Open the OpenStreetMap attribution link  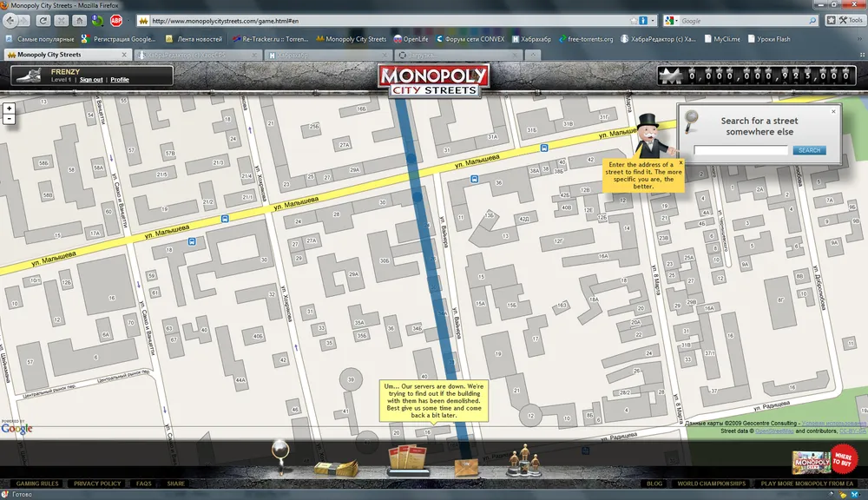coord(774,431)
